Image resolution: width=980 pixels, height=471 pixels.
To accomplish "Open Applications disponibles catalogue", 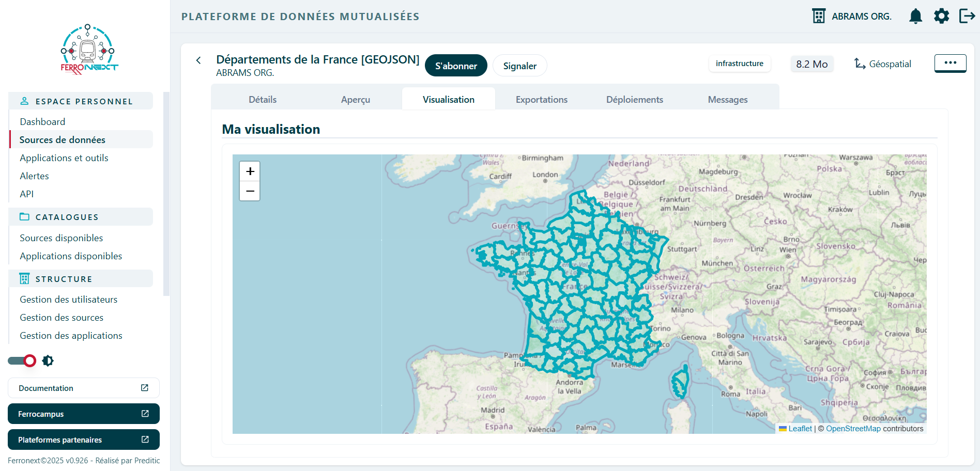I will tap(71, 256).
